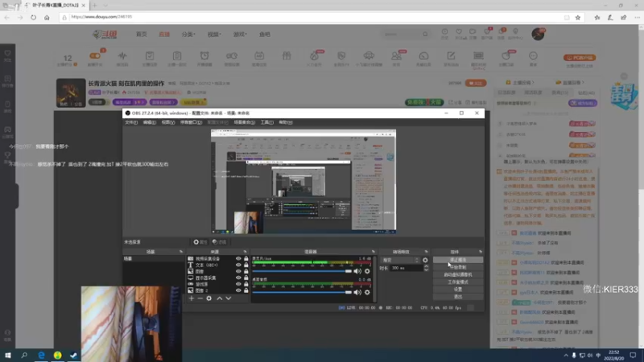Hide the 图像 source with its eye icon
Image resolution: width=644 pixels, height=362 pixels.
238,271
